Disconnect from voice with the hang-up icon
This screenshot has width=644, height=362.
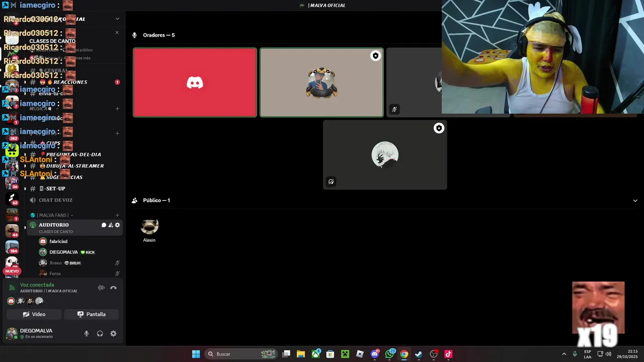click(x=113, y=288)
